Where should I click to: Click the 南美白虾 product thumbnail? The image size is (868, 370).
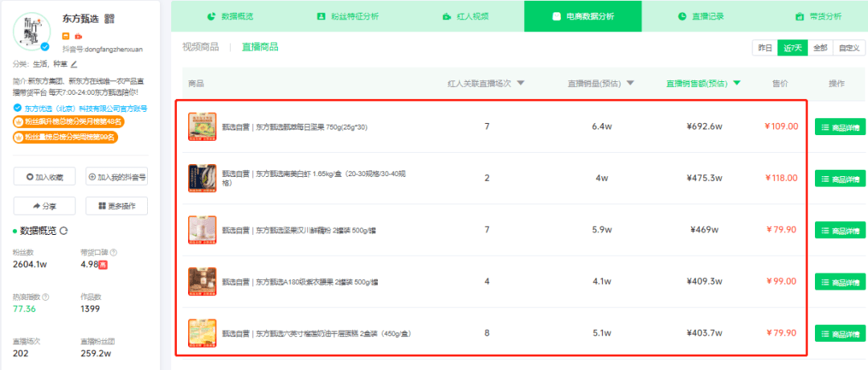202,178
